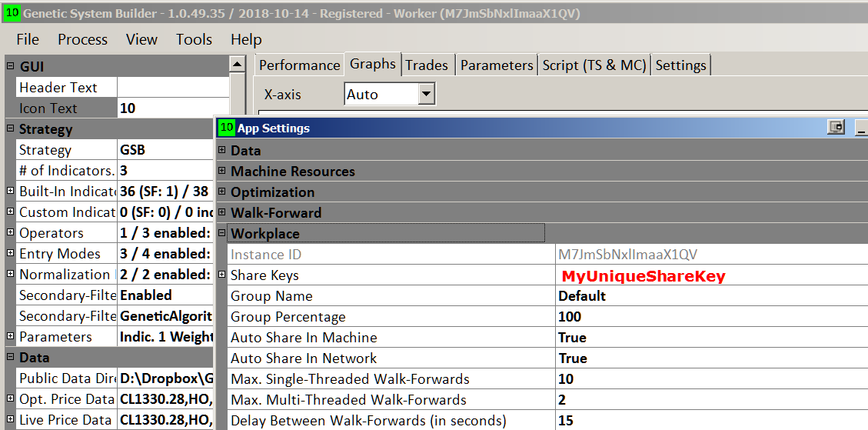The image size is (868, 430).
Task: Click the left panel scroll up arrow
Action: coord(238,65)
